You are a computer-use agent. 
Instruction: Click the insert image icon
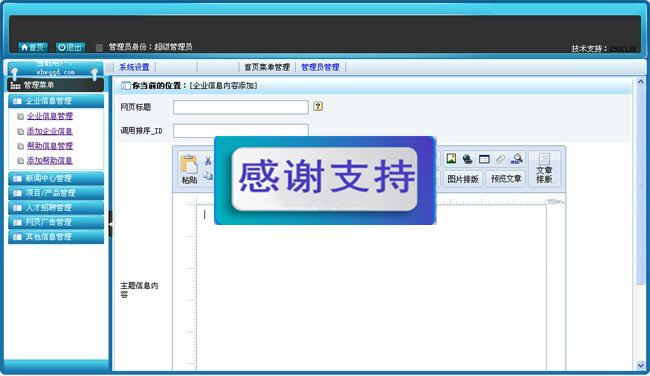tap(451, 159)
